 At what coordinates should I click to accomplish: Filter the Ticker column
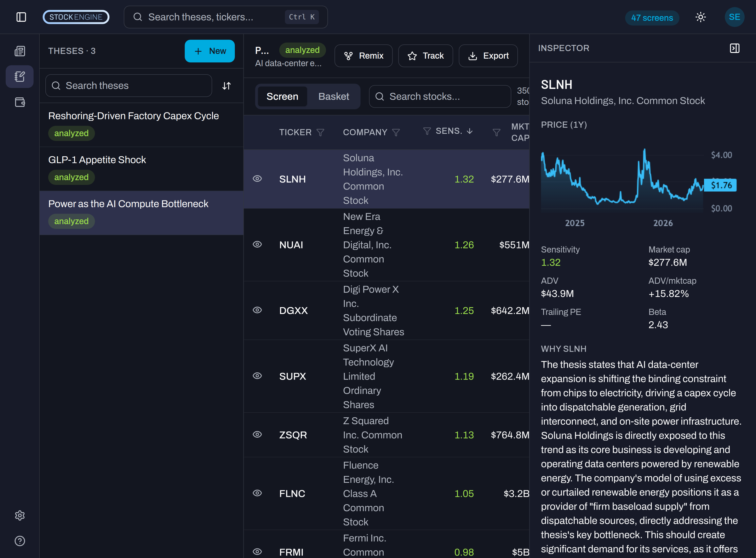click(320, 132)
